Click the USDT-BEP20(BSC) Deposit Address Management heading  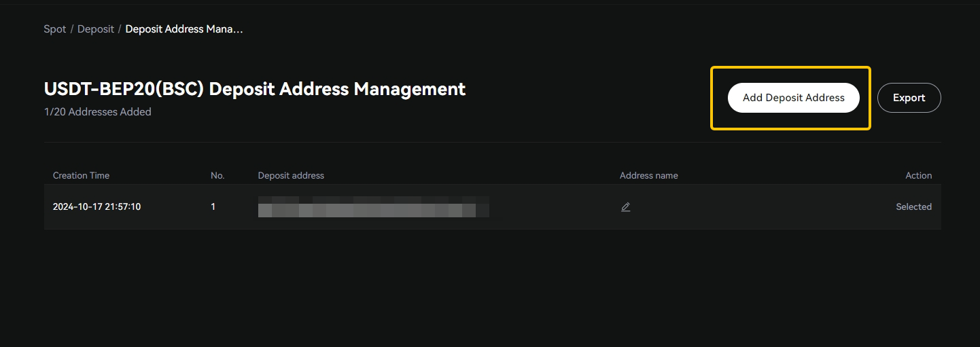tap(255, 89)
